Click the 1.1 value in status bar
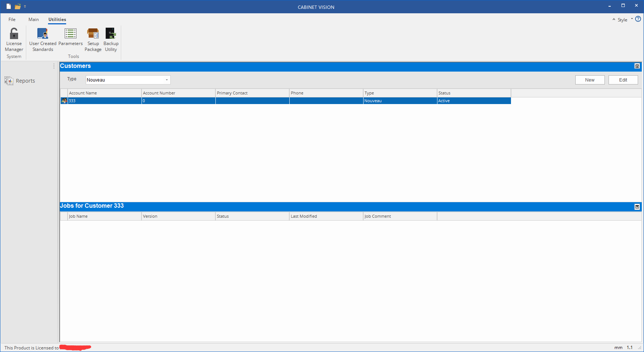The width and height of the screenshot is (644, 352). [x=630, y=348]
